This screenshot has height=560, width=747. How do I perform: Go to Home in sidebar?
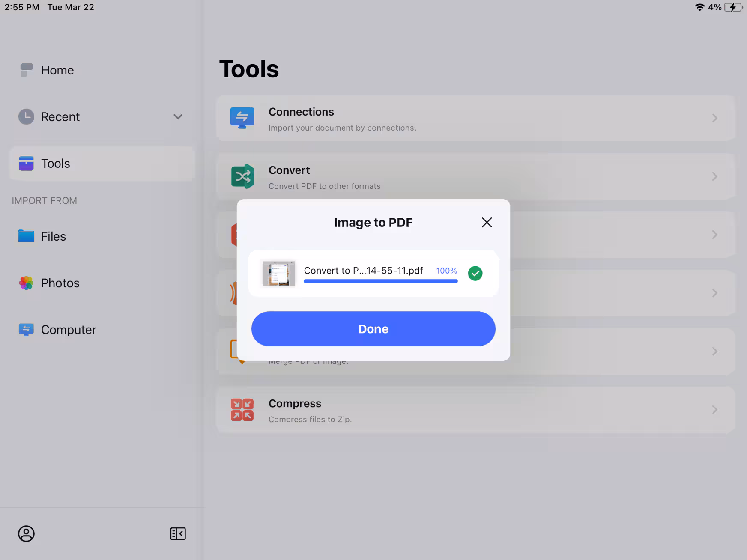point(102,70)
